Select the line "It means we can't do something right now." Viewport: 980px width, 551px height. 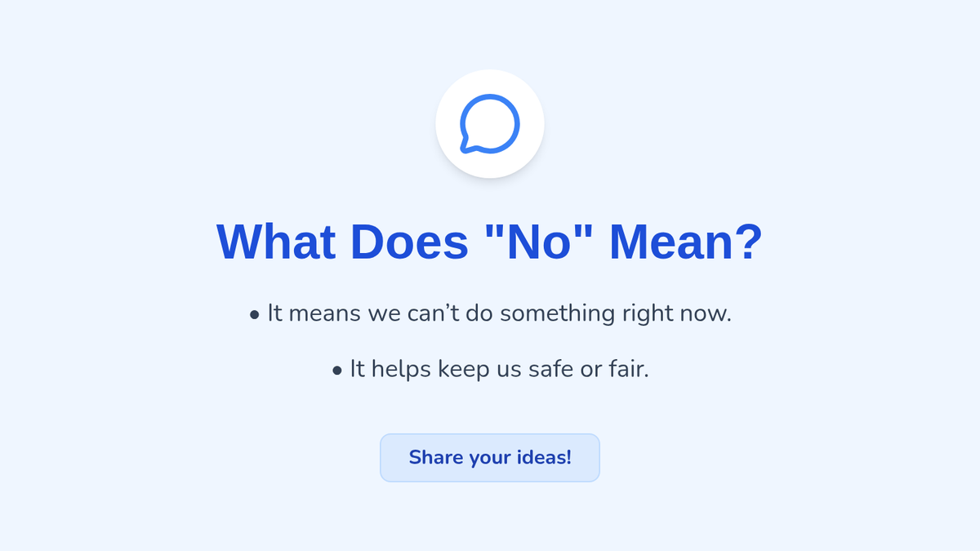pyautogui.click(x=499, y=313)
